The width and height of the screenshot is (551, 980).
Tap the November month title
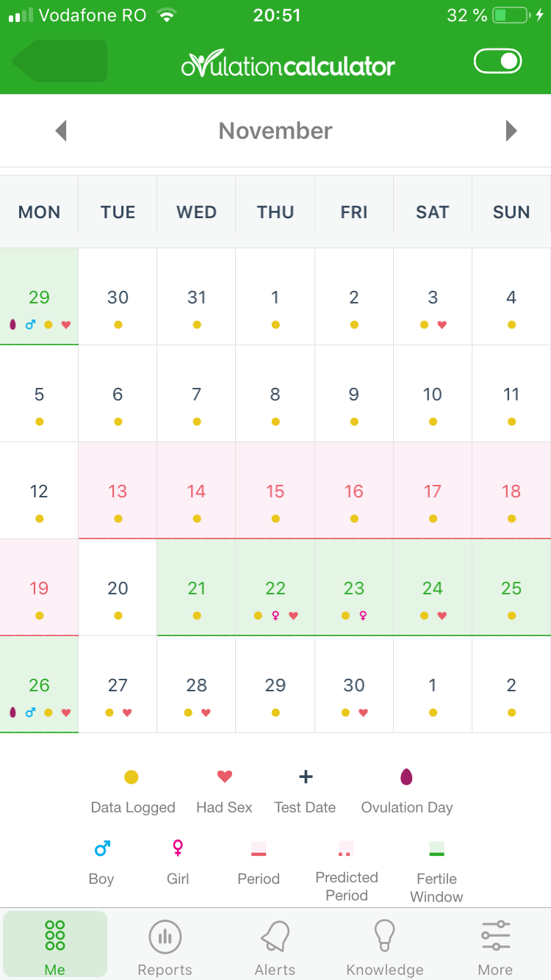click(x=275, y=131)
